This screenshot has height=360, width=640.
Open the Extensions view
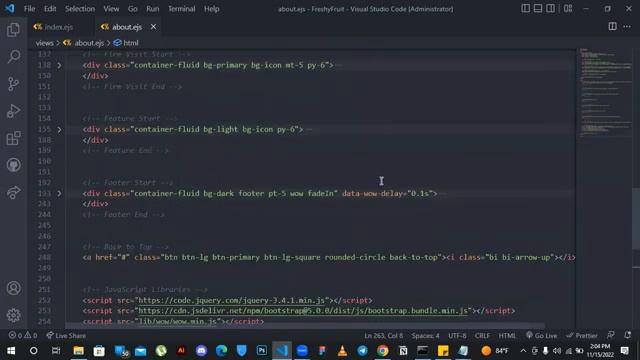coord(13,138)
